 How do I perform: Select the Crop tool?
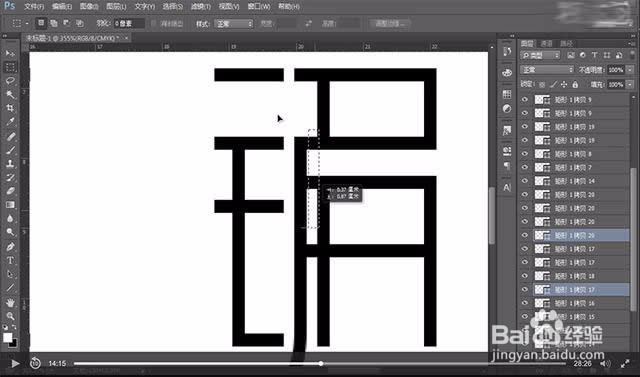(10, 108)
